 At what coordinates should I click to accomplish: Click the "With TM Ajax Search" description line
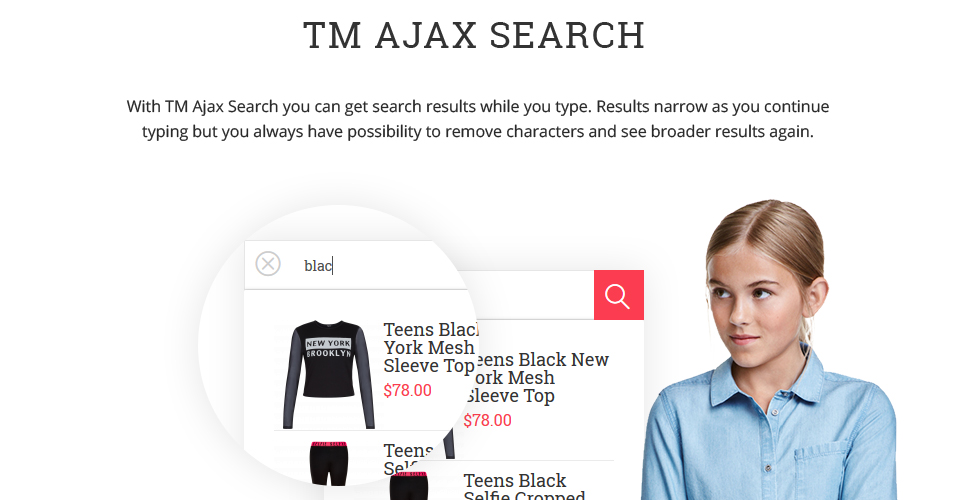click(478, 107)
